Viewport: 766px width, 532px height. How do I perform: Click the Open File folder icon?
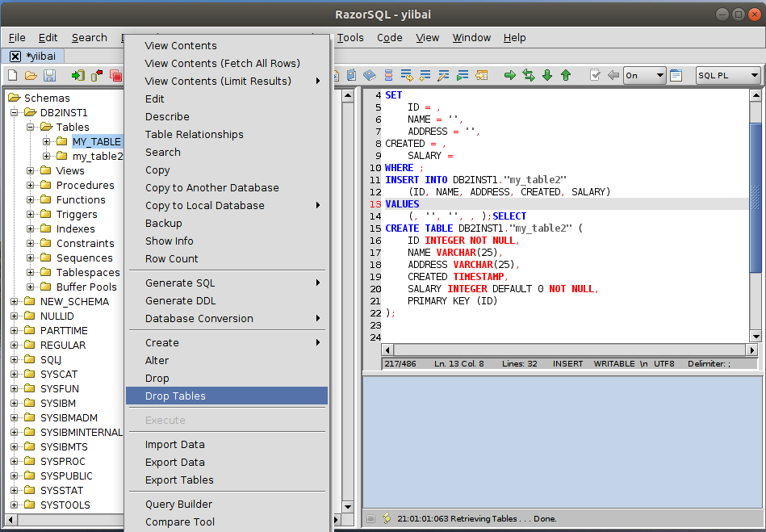pyautogui.click(x=31, y=75)
